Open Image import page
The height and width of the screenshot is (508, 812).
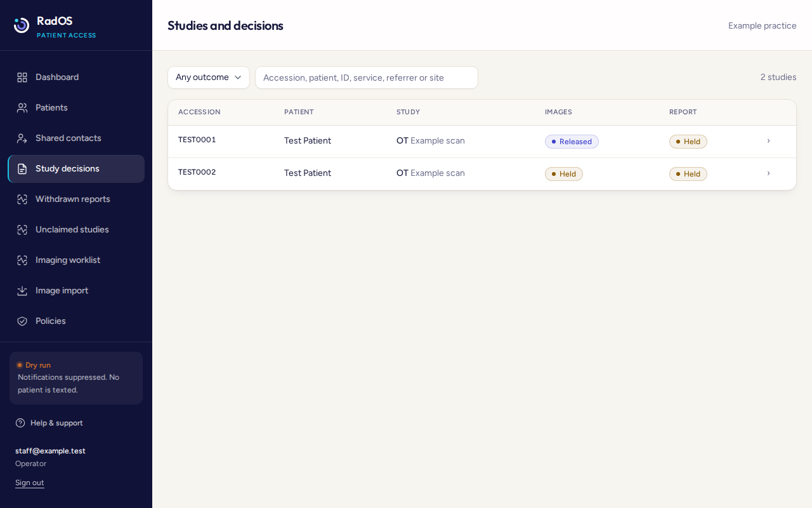76,291
